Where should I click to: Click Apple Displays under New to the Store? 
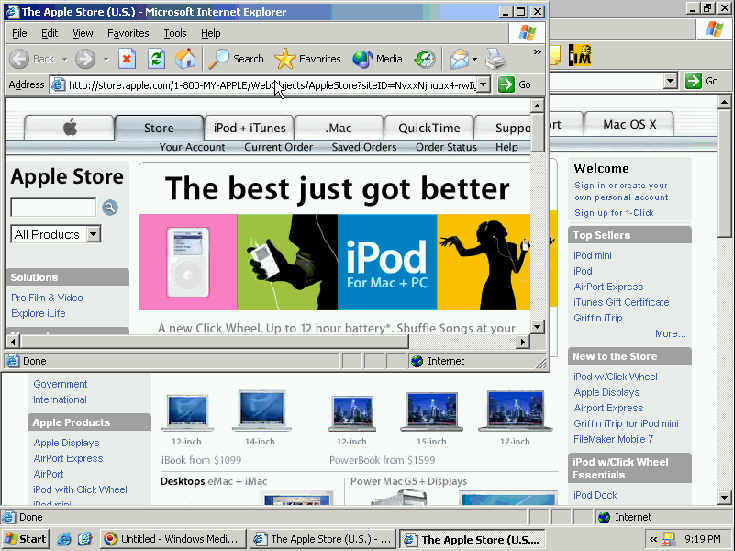coord(607,392)
